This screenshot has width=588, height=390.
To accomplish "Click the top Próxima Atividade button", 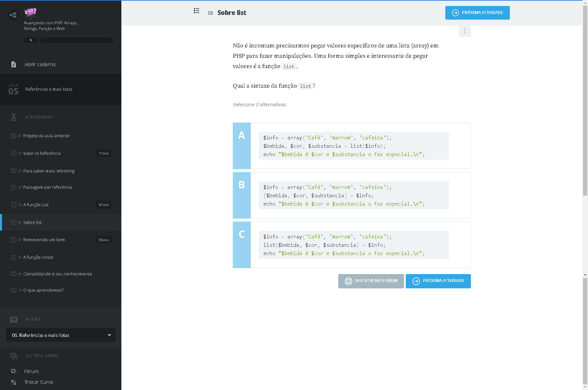I will (477, 13).
